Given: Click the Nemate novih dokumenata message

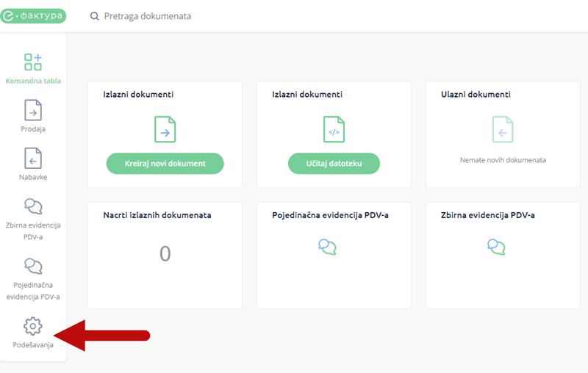Looking at the screenshot, I should [503, 159].
